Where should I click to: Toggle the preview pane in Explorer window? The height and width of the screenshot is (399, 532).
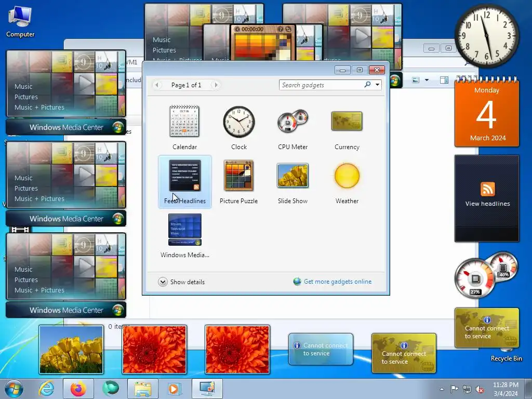click(444, 80)
